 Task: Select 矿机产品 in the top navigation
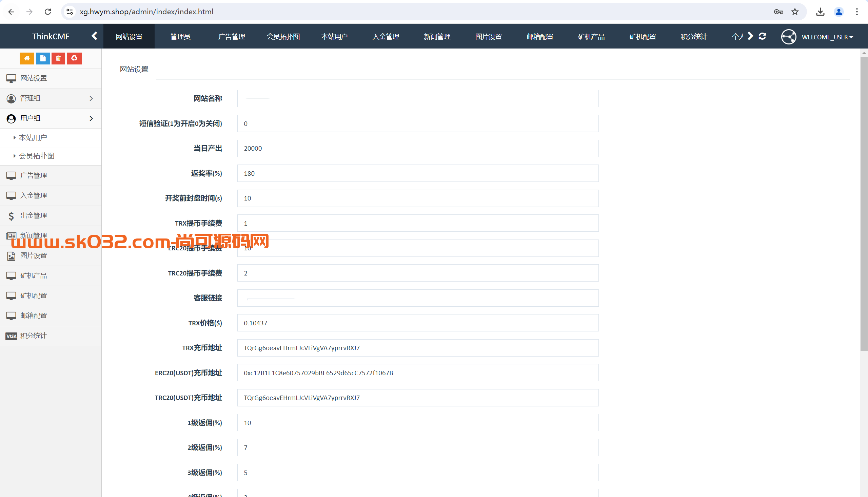coord(591,37)
